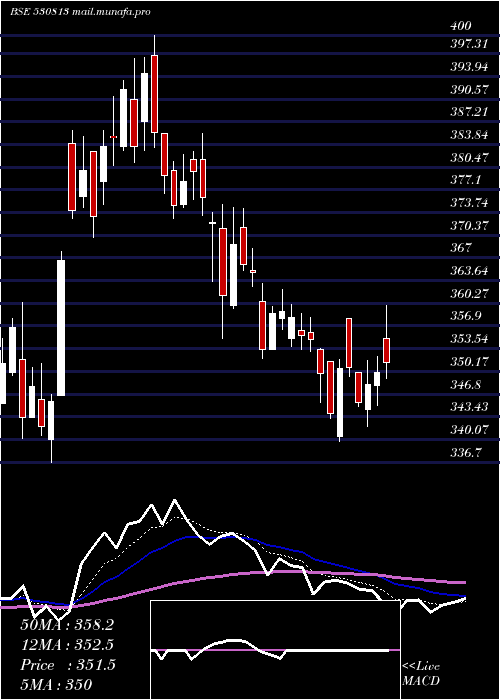
Task: Click the 400 price axis label
Action: click(461, 26)
